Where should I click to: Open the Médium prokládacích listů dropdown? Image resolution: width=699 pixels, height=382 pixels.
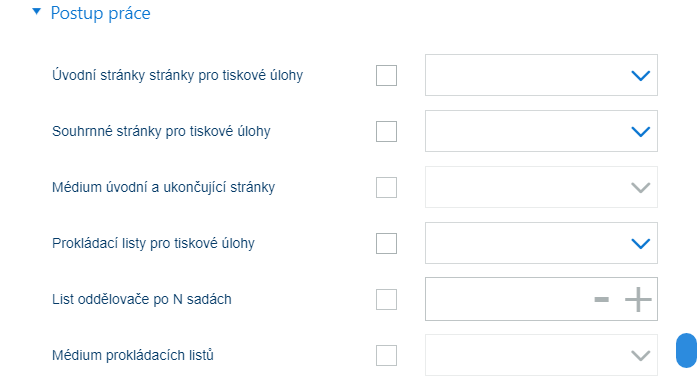coord(541,355)
